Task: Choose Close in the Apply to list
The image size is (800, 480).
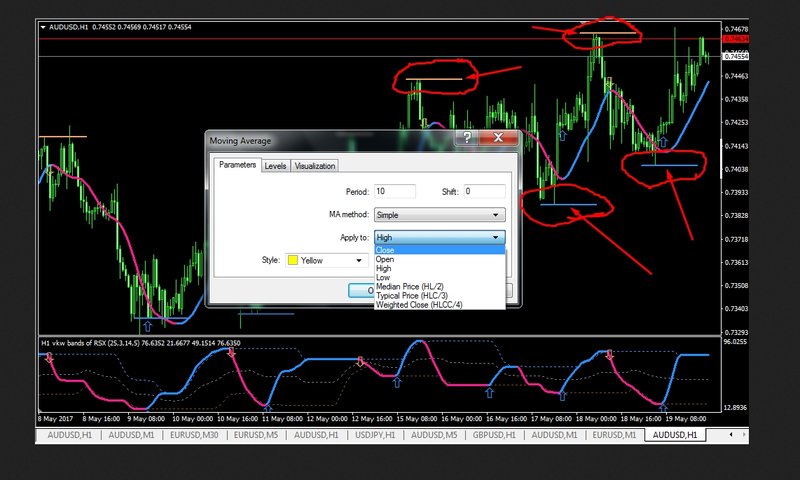Action: [x=439, y=250]
